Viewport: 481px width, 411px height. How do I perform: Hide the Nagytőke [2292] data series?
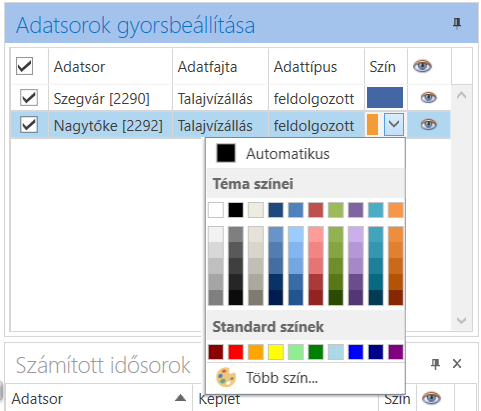coord(428,125)
